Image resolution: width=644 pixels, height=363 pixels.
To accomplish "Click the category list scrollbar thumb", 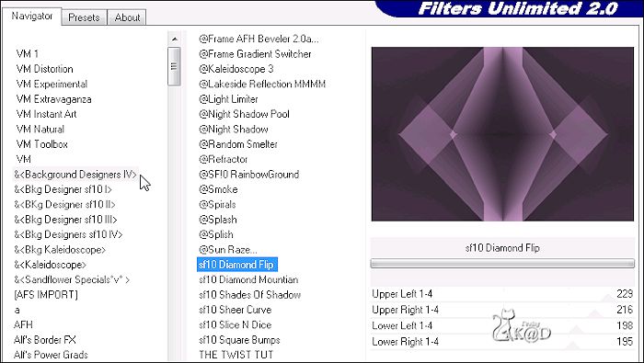I will (174, 66).
